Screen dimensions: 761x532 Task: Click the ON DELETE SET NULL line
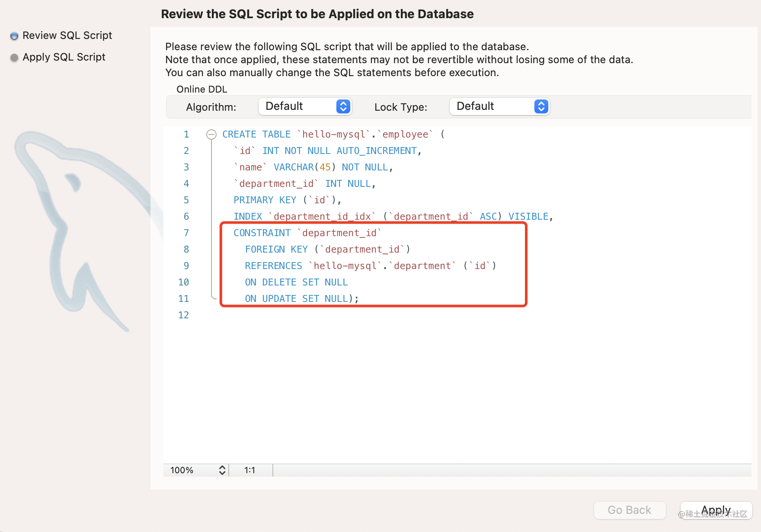coord(296,282)
